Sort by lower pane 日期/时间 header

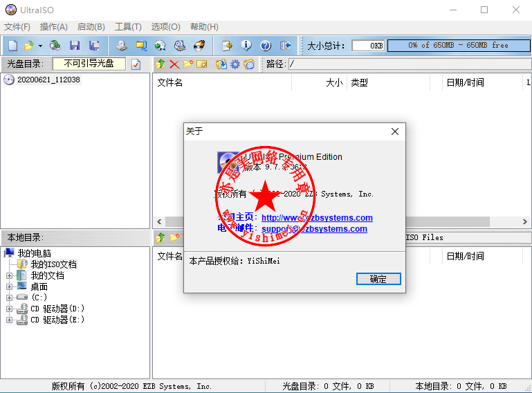482,256
